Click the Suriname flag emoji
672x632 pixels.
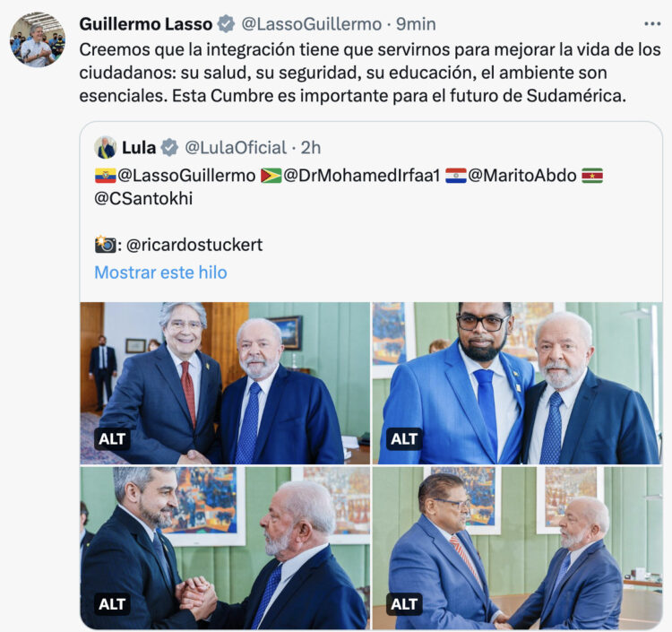[x=592, y=176]
